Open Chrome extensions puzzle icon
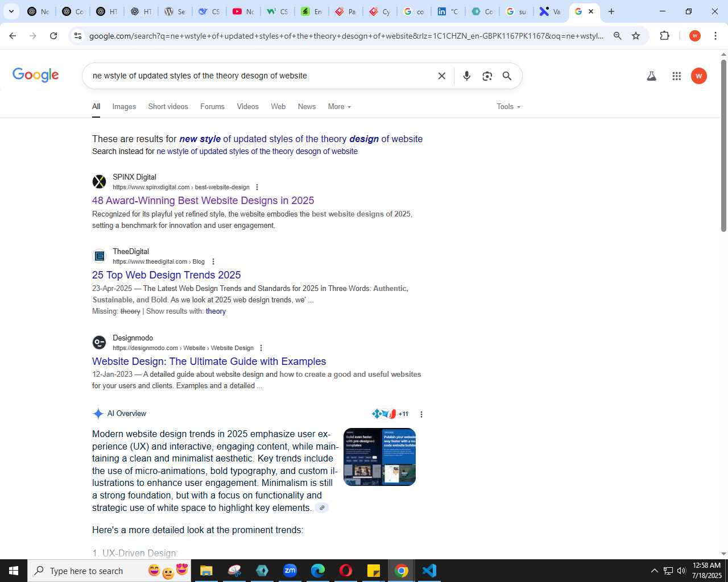728x582 pixels. point(664,36)
